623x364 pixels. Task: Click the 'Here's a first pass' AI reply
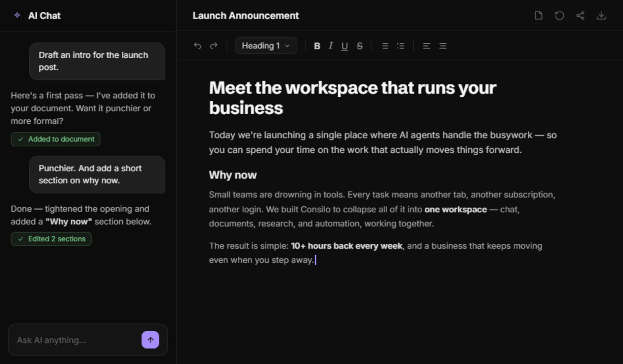(x=83, y=108)
